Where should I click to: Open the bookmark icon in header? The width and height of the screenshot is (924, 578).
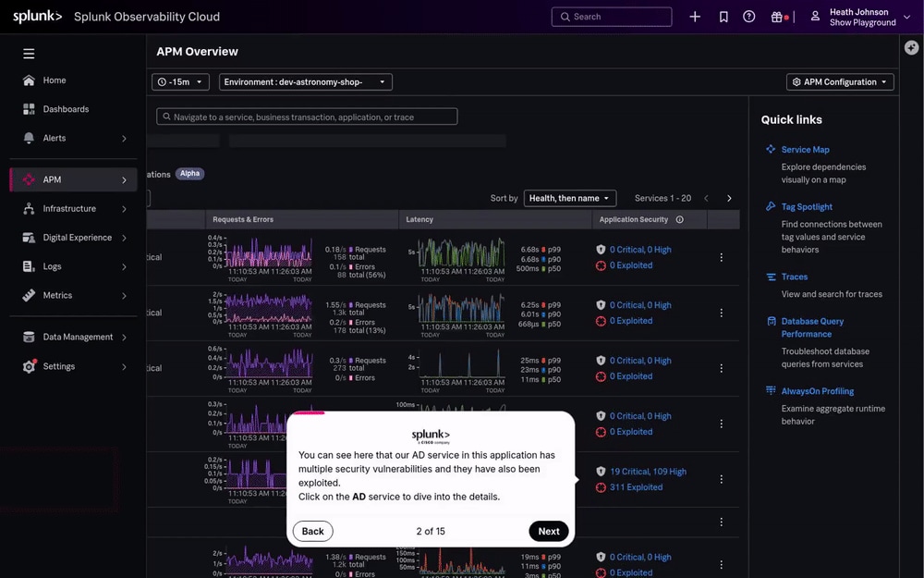(723, 17)
